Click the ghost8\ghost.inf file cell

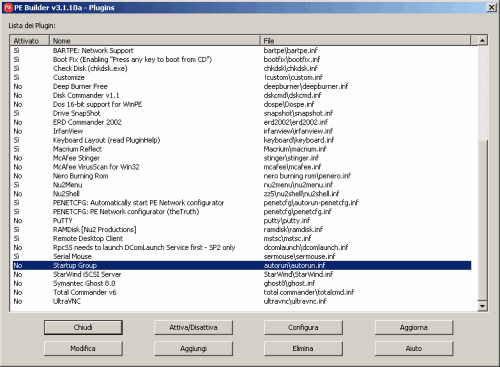tap(289, 283)
